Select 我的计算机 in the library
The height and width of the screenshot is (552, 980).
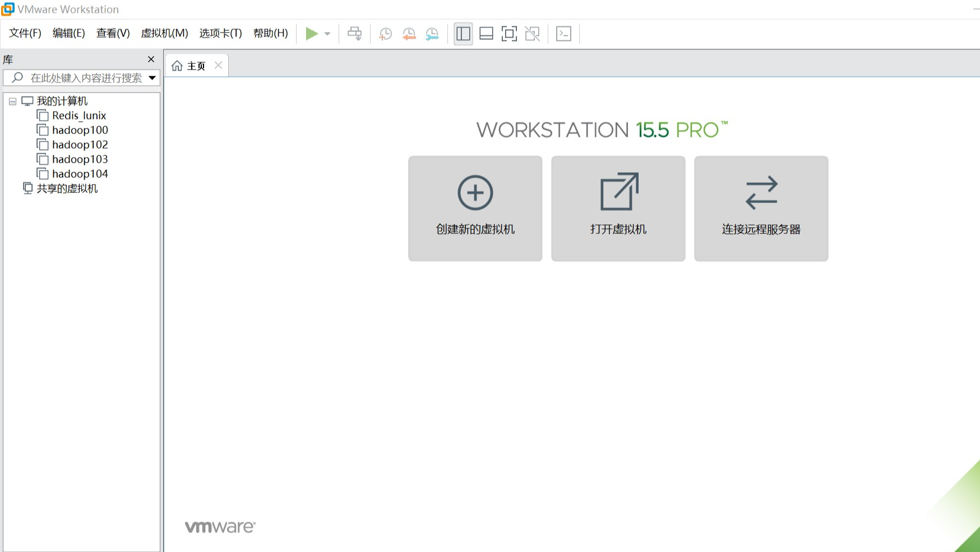pos(62,101)
